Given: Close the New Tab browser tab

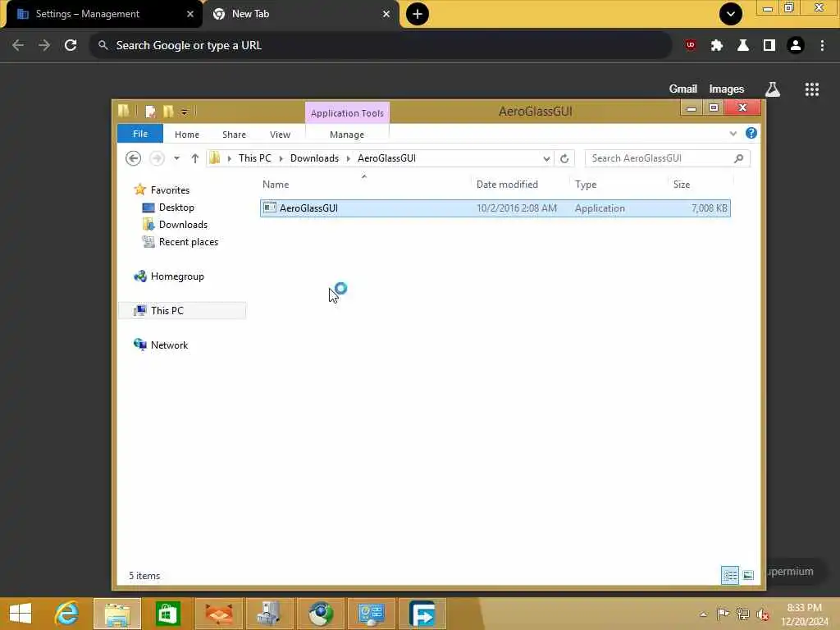Looking at the screenshot, I should tap(386, 14).
